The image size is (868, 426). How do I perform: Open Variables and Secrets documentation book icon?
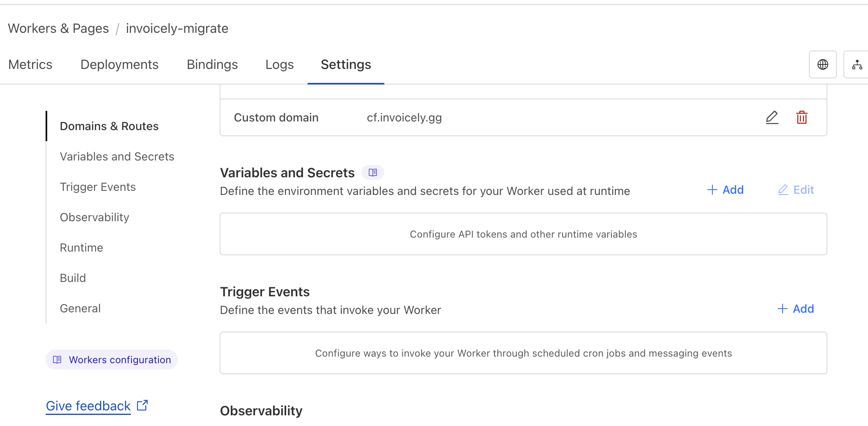click(x=372, y=172)
